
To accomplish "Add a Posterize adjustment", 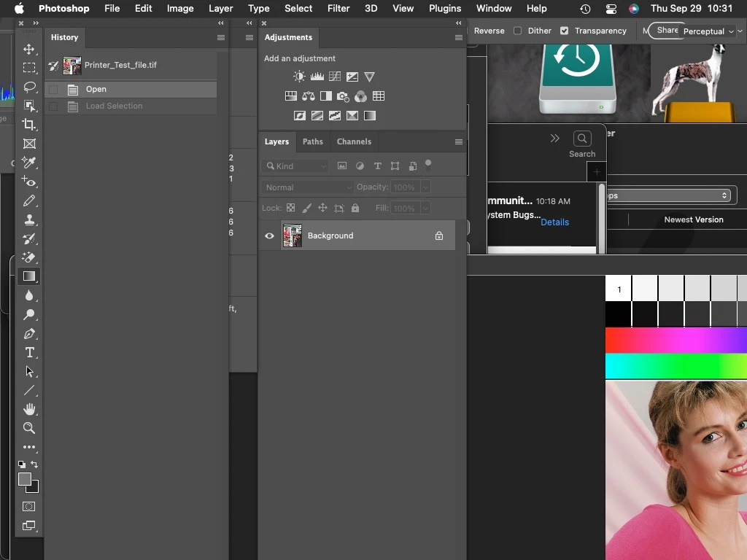I will pyautogui.click(x=317, y=116).
